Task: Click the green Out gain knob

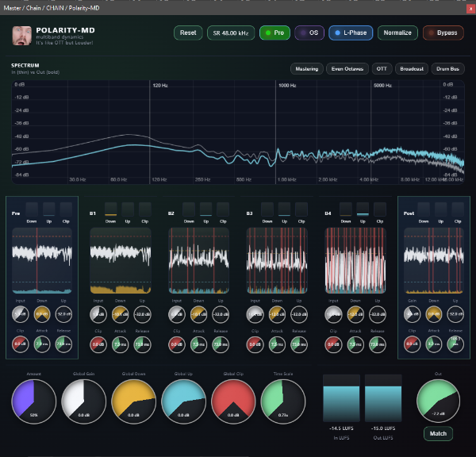Action: (x=438, y=400)
